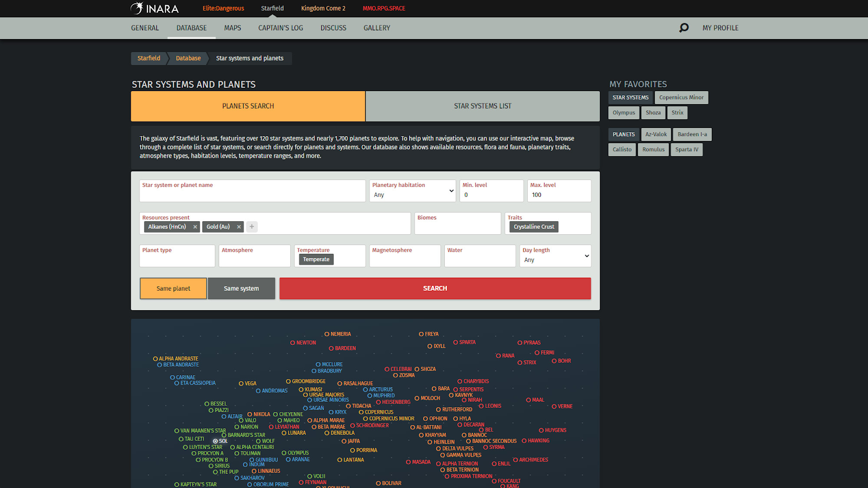Select the Bardeen star marker
Screen dimensions: 868x488
click(331, 348)
